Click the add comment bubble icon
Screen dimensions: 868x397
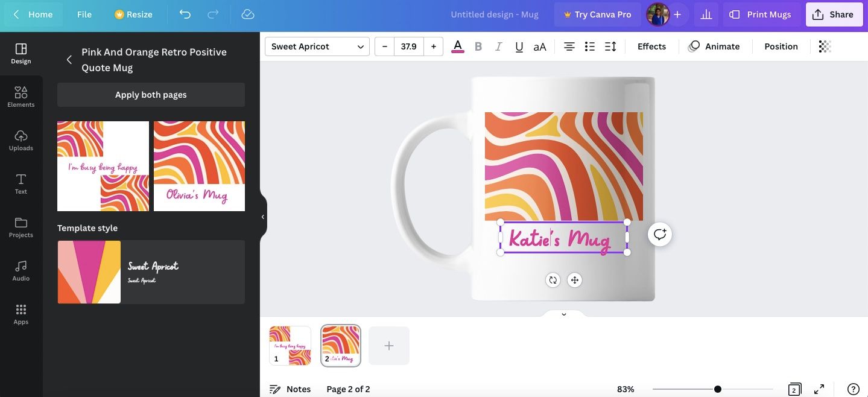pyautogui.click(x=660, y=234)
